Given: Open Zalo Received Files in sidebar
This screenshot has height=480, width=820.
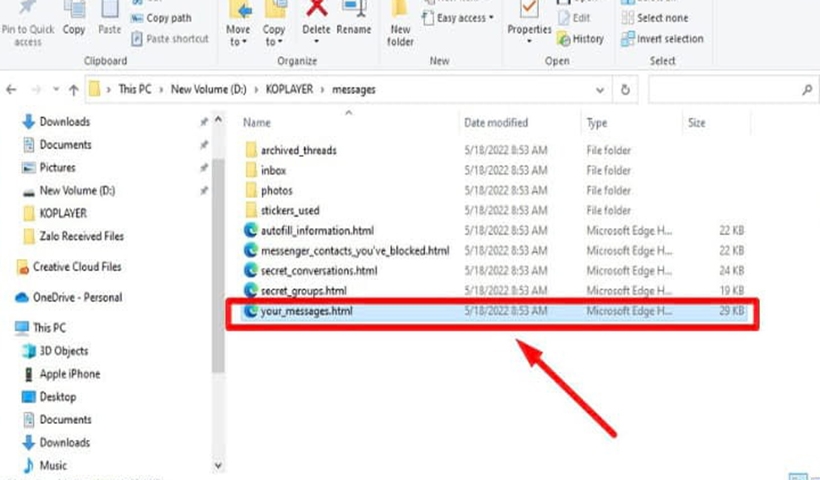Looking at the screenshot, I should click(x=82, y=236).
